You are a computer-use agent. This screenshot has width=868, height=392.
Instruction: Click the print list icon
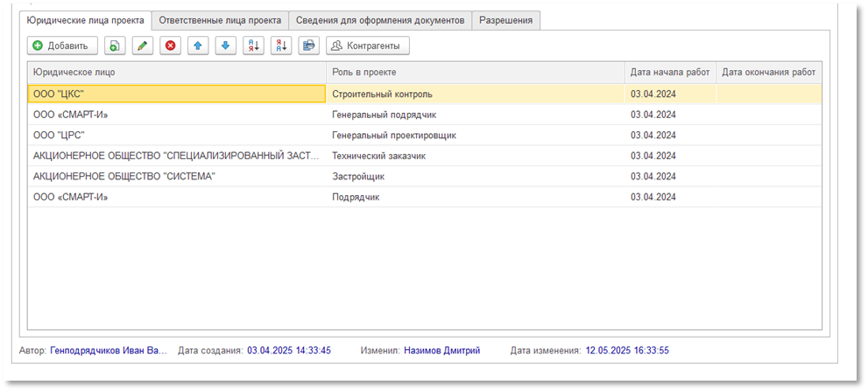pos(309,45)
